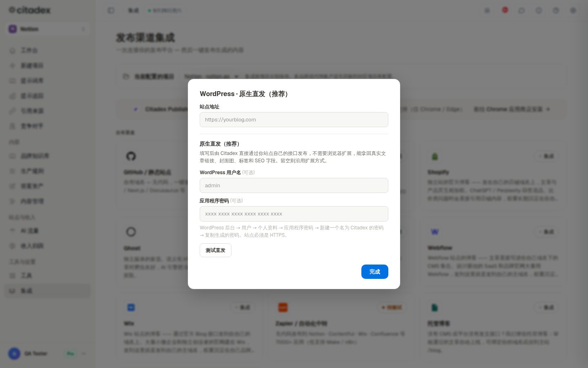Click the Webflow logo icon

tap(434, 232)
